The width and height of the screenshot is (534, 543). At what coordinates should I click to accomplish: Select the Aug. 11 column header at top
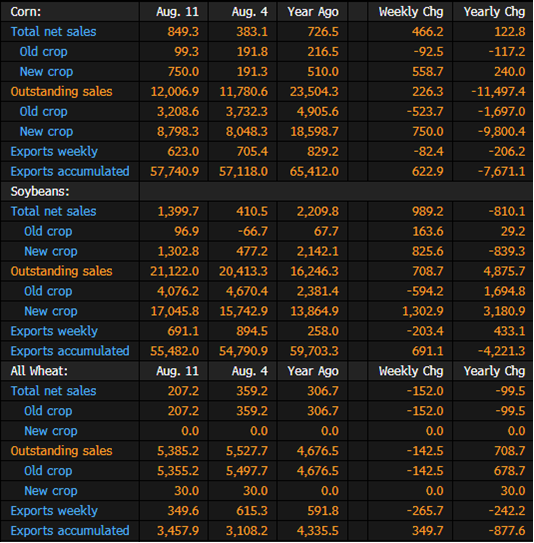pyautogui.click(x=177, y=12)
